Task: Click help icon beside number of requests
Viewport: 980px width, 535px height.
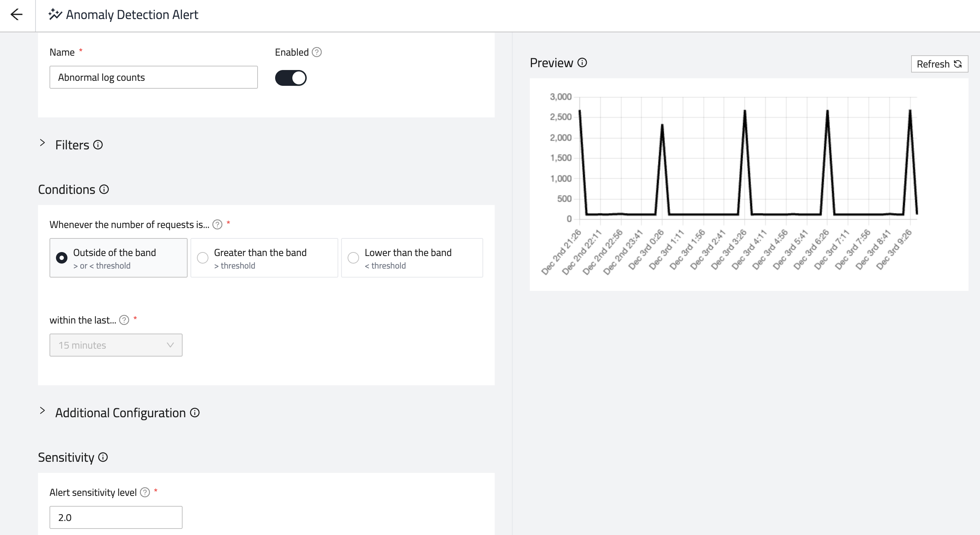Action: (x=217, y=225)
